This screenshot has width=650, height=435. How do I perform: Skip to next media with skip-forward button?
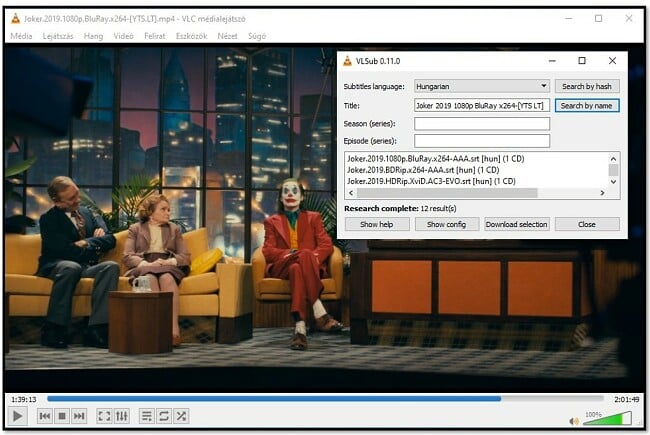(79, 416)
